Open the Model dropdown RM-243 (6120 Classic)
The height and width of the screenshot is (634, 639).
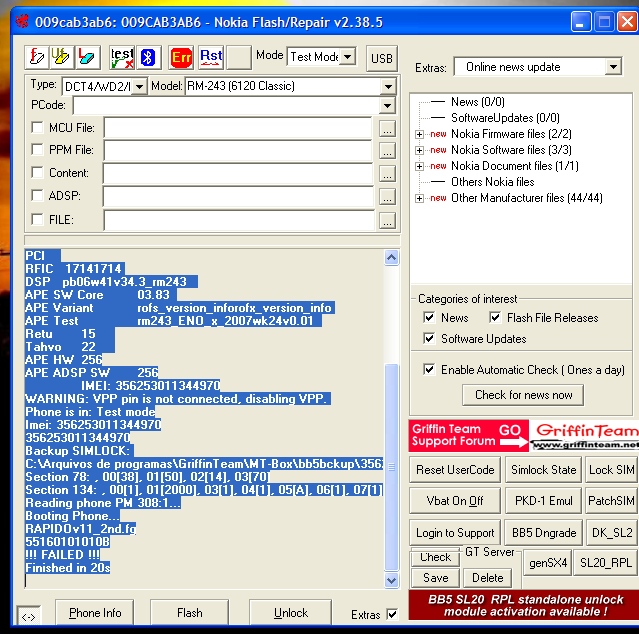[x=388, y=86]
